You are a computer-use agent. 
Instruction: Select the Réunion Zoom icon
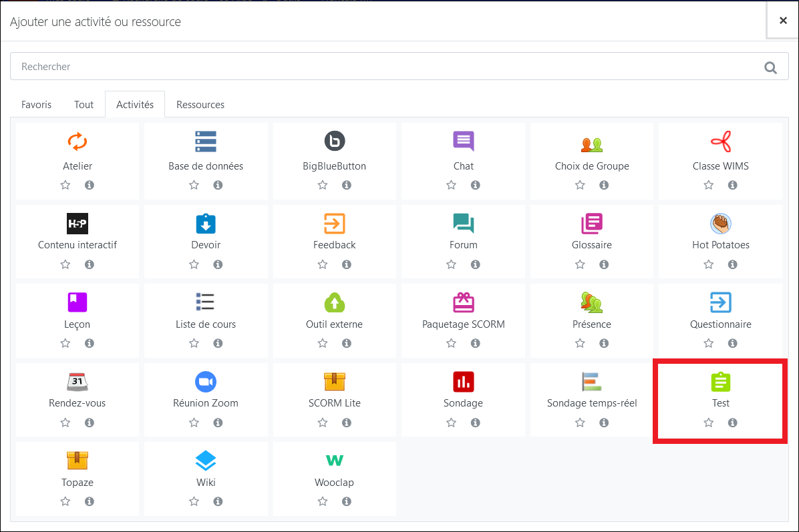click(206, 381)
